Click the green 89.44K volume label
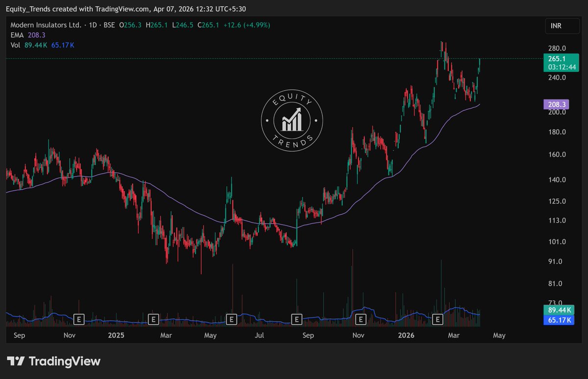 558,311
